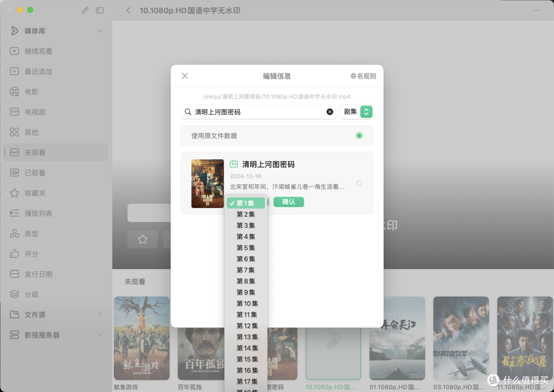This screenshot has height=392, width=554.
Task: Click the 清明上河图密码 search input
Action: pyautogui.click(x=259, y=112)
